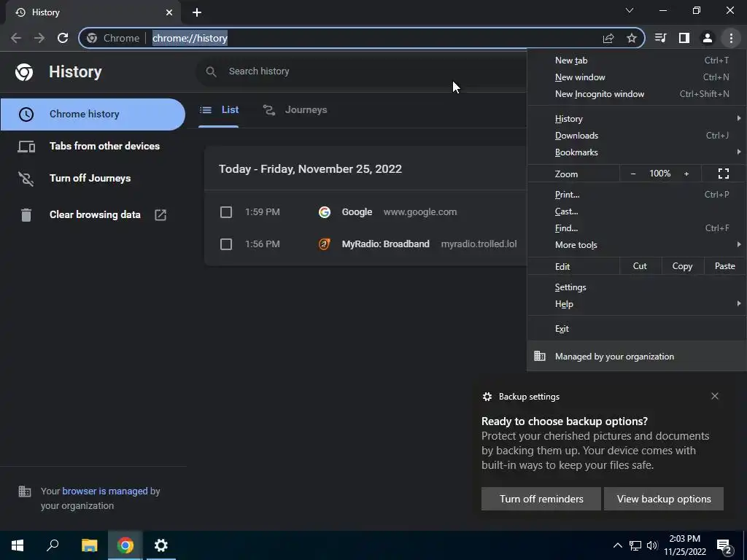Reload the page with refresh icon

(x=63, y=38)
